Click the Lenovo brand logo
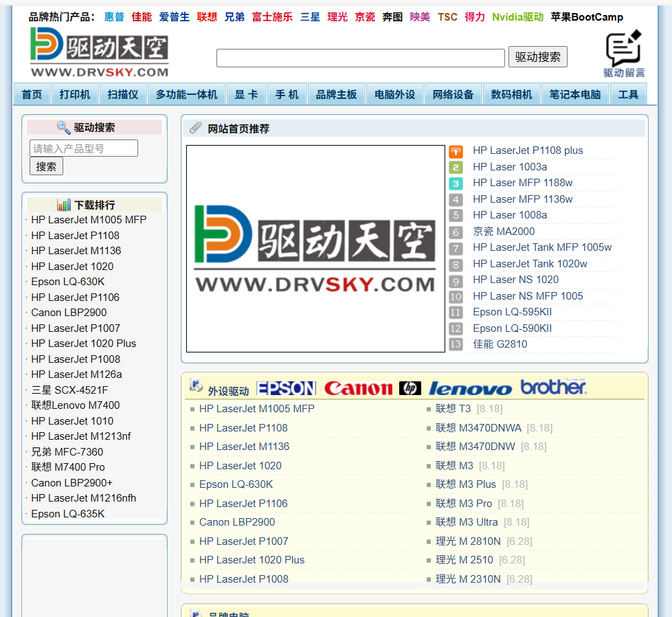Viewport: 672px width, 617px height. pyautogui.click(x=470, y=388)
